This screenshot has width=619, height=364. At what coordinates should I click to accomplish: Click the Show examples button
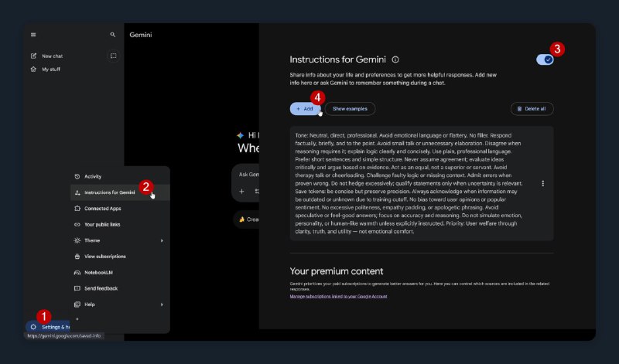tap(350, 109)
